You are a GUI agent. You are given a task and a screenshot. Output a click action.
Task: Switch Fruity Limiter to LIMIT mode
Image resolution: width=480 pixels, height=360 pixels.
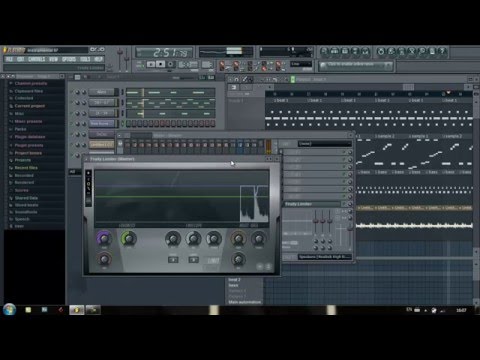click(214, 260)
